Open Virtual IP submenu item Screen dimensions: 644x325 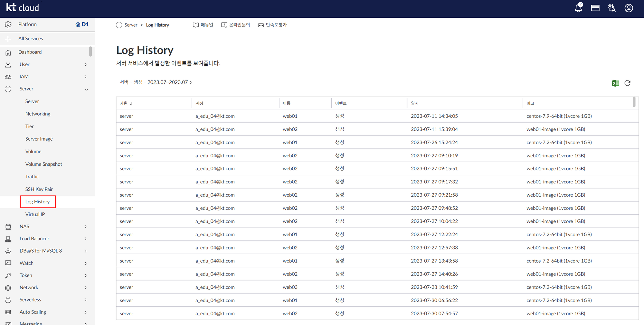coord(35,214)
